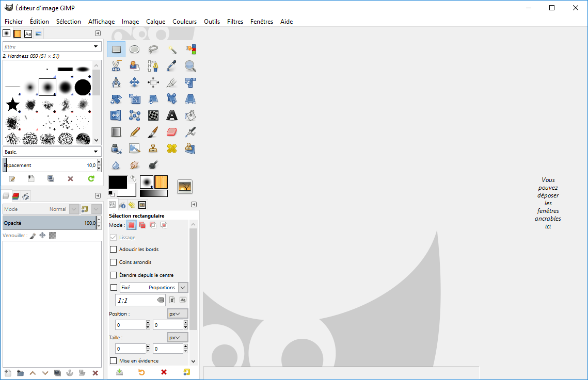This screenshot has height=380, width=588.
Task: Open brushes panel configuration menu arrow
Action: coord(98,34)
